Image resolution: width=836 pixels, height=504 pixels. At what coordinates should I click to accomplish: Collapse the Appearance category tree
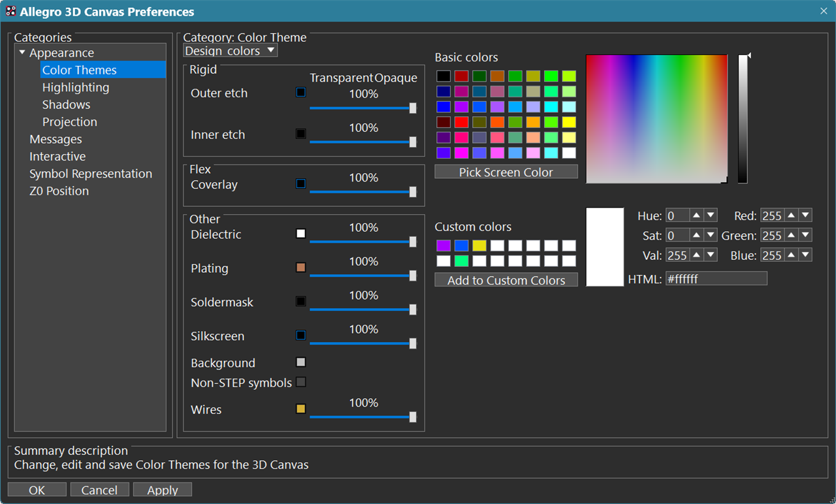(x=22, y=52)
